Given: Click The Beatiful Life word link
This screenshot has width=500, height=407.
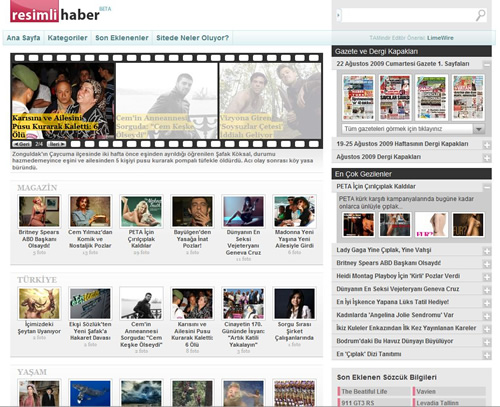Looking at the screenshot, I should [364, 391].
